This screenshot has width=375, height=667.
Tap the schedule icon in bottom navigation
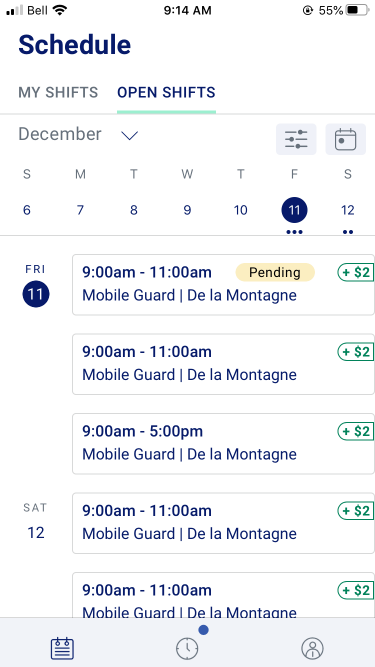point(62,649)
